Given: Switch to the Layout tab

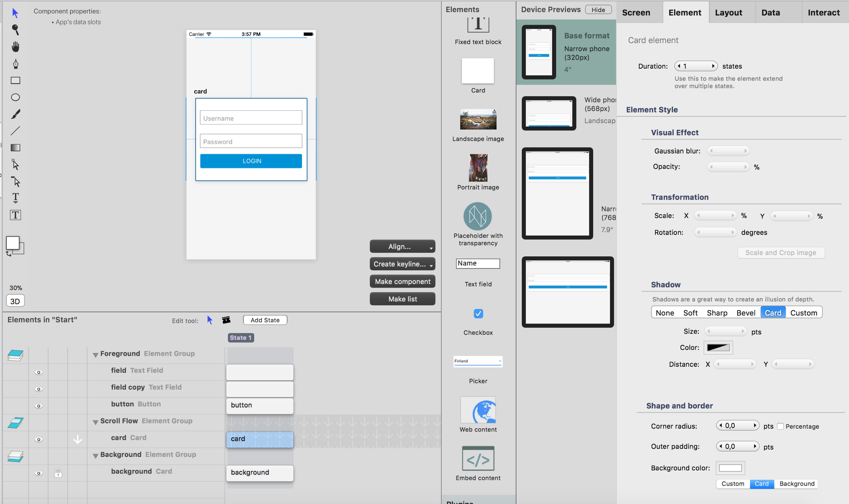Looking at the screenshot, I should coord(728,12).
